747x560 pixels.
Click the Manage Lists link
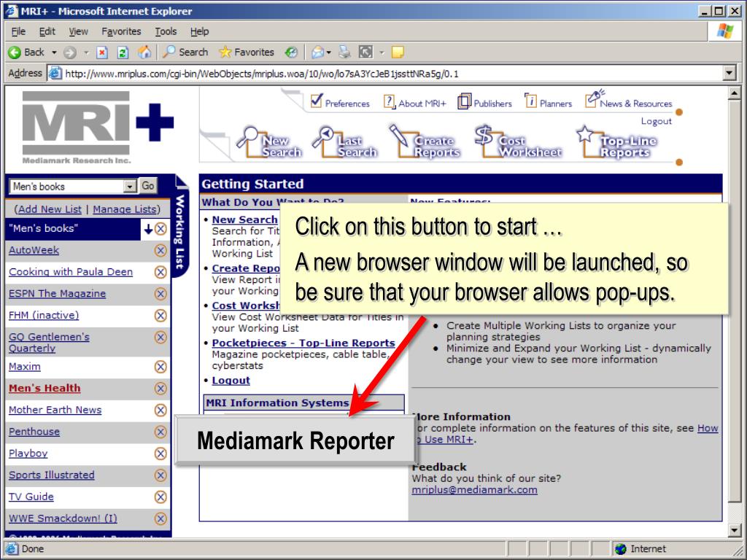point(125,209)
